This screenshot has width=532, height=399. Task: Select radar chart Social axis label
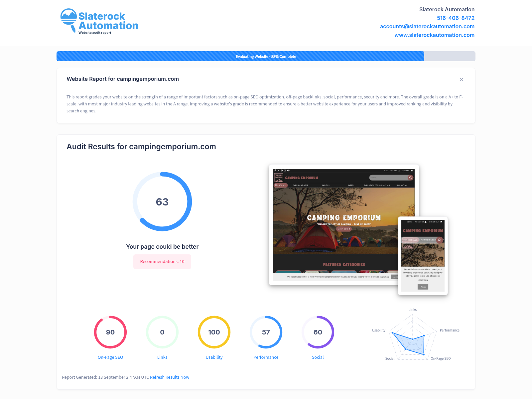[390, 358]
